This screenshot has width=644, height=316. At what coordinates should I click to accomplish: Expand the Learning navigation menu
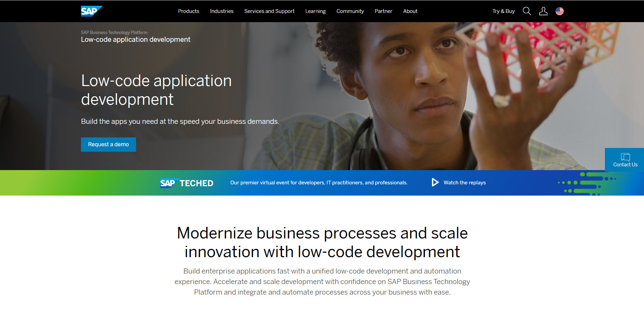pyautogui.click(x=315, y=11)
